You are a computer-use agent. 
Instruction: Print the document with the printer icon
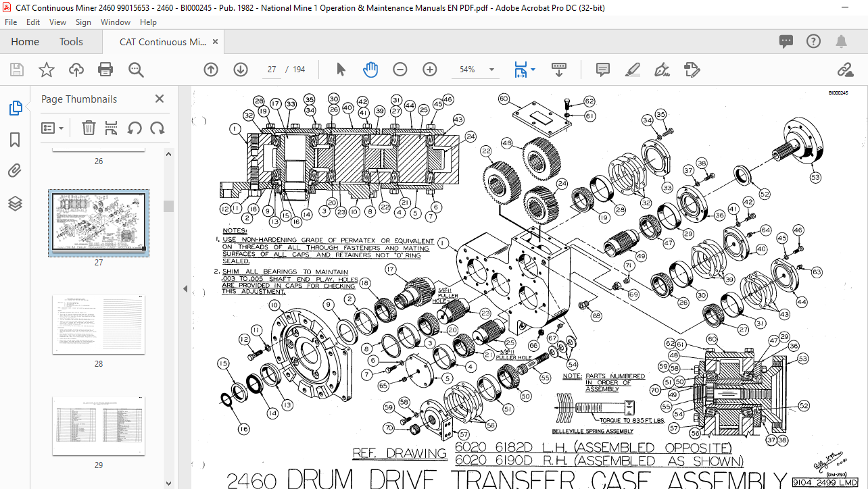(x=105, y=70)
